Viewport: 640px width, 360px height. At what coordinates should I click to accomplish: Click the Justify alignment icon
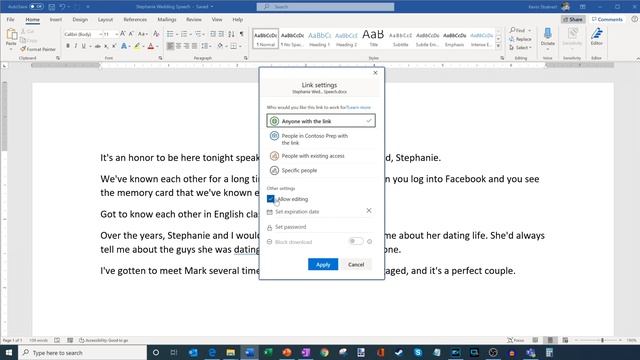click(194, 46)
